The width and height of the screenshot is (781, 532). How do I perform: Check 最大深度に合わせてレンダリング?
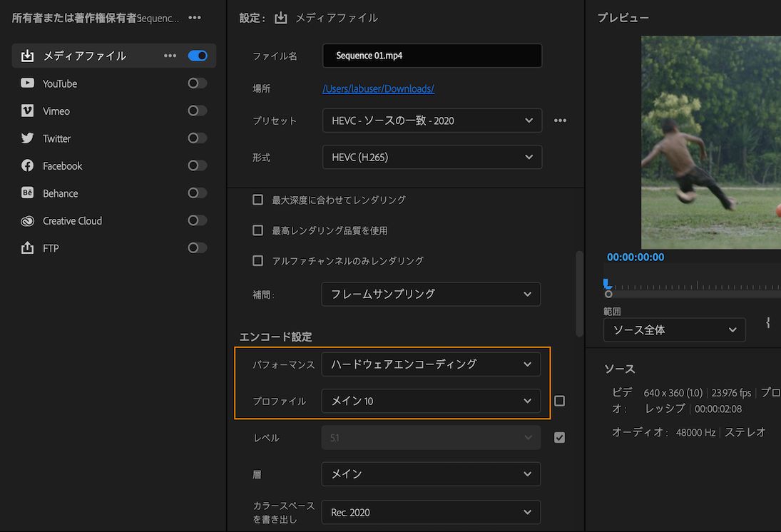click(x=257, y=200)
